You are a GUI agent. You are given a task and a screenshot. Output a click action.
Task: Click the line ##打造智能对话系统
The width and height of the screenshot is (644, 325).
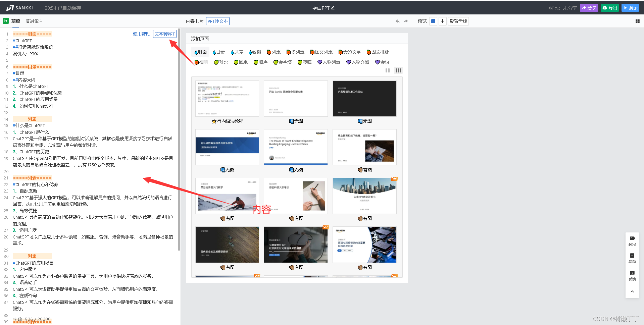click(33, 47)
